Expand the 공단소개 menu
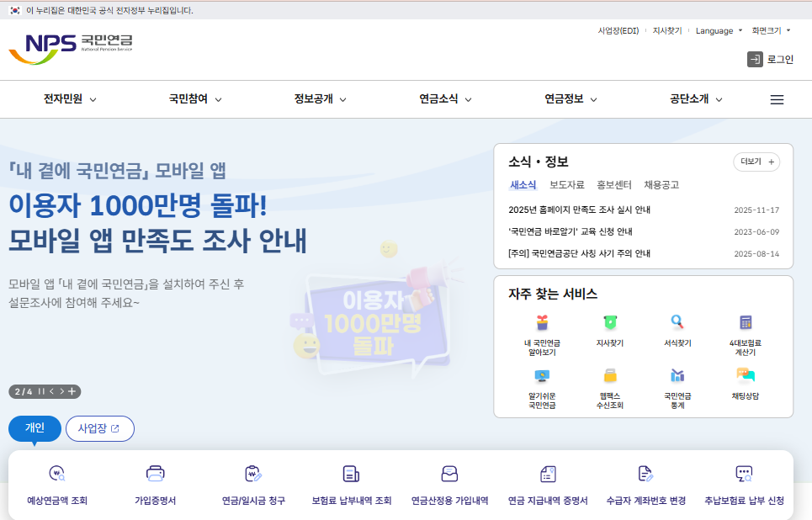This screenshot has height=520, width=812. point(696,99)
